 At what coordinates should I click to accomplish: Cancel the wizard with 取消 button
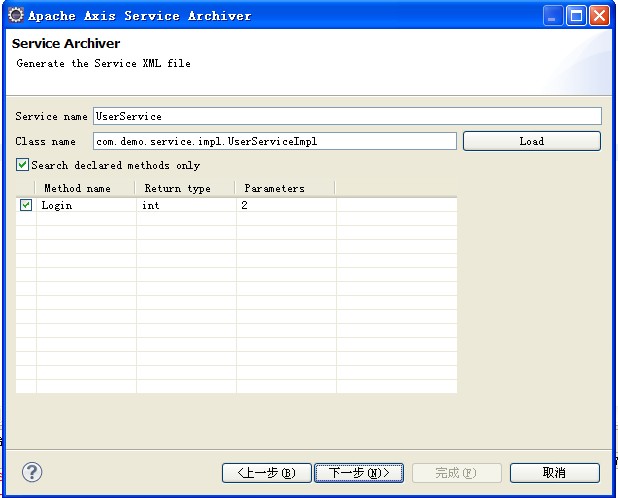coord(555,473)
